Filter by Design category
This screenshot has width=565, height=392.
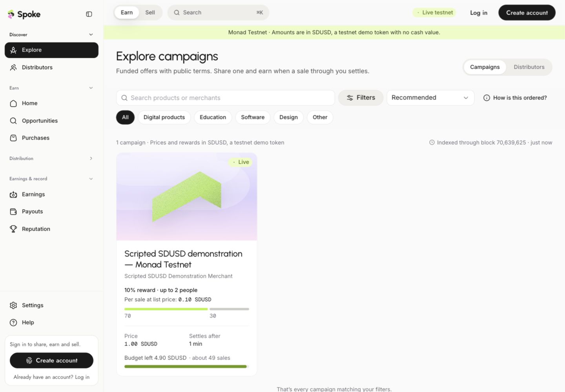click(x=288, y=117)
